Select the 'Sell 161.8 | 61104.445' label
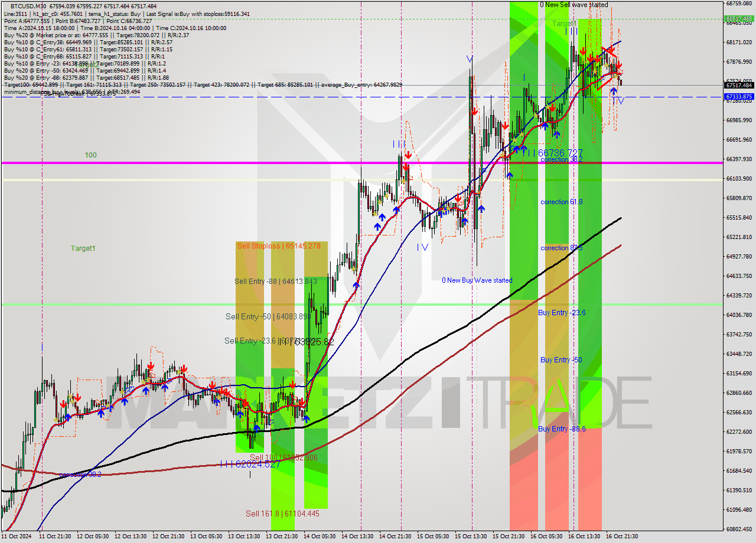The height and width of the screenshot is (543, 756). [283, 513]
